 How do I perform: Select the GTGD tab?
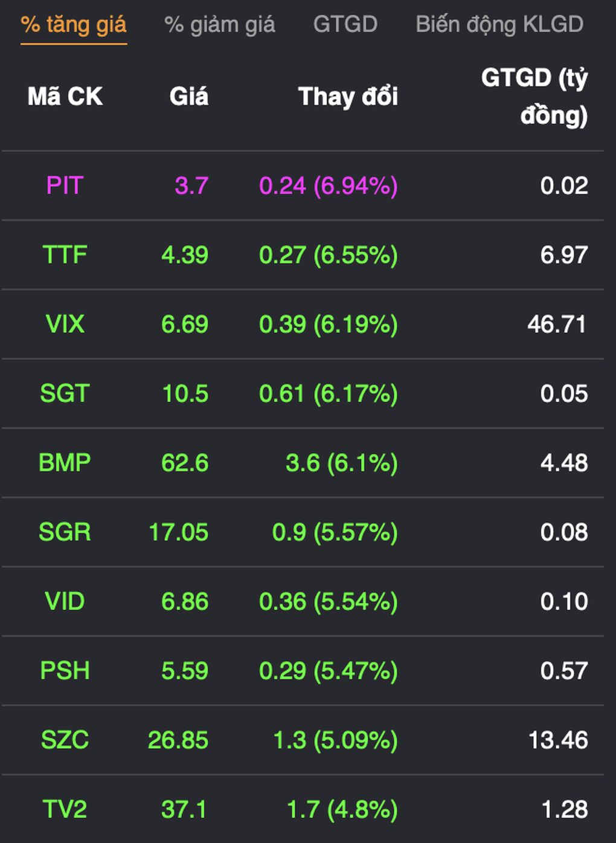pyautogui.click(x=345, y=25)
